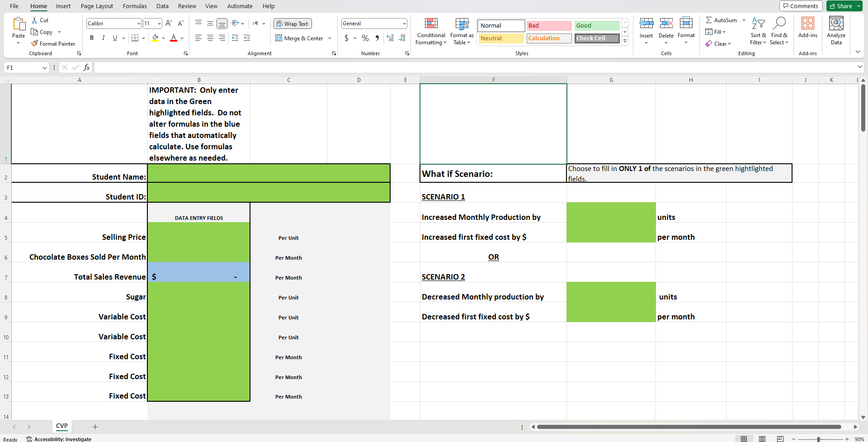Apply Comma Style number format
The width and height of the screenshot is (868, 442).
pyautogui.click(x=377, y=38)
